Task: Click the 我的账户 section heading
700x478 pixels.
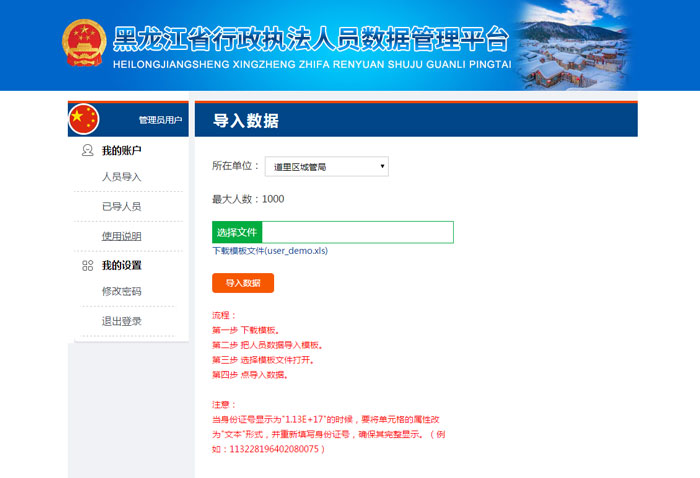Action: coord(121,150)
